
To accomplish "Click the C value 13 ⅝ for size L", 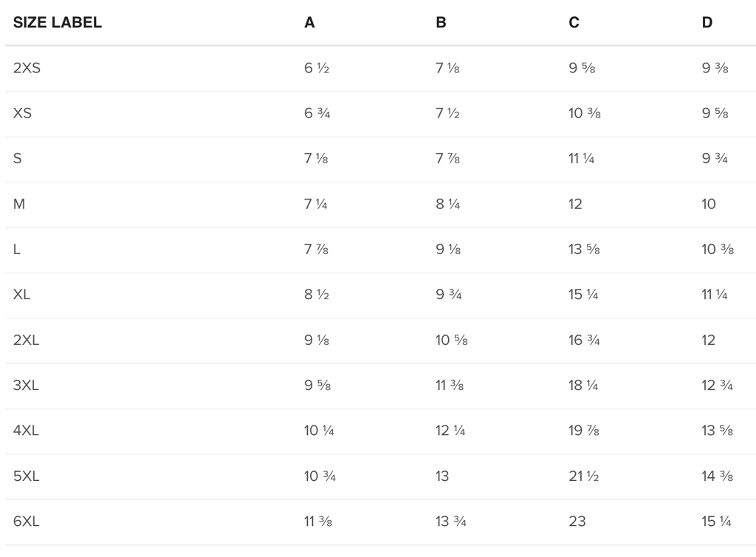I will pos(584,250).
